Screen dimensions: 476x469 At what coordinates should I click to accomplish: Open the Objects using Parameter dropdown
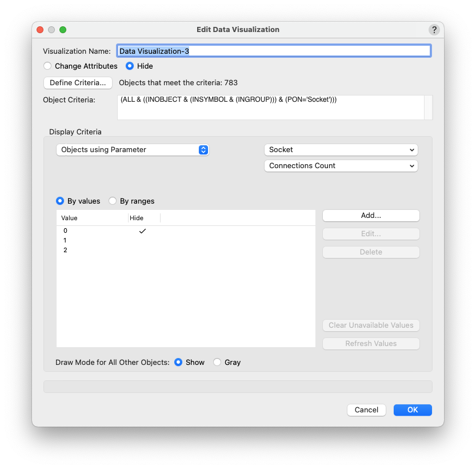click(133, 150)
